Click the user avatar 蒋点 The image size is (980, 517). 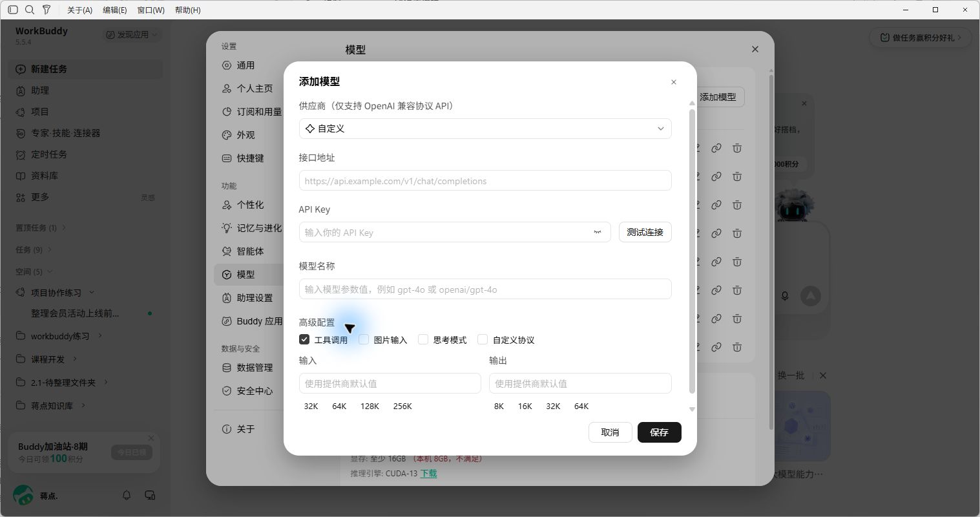coord(23,496)
